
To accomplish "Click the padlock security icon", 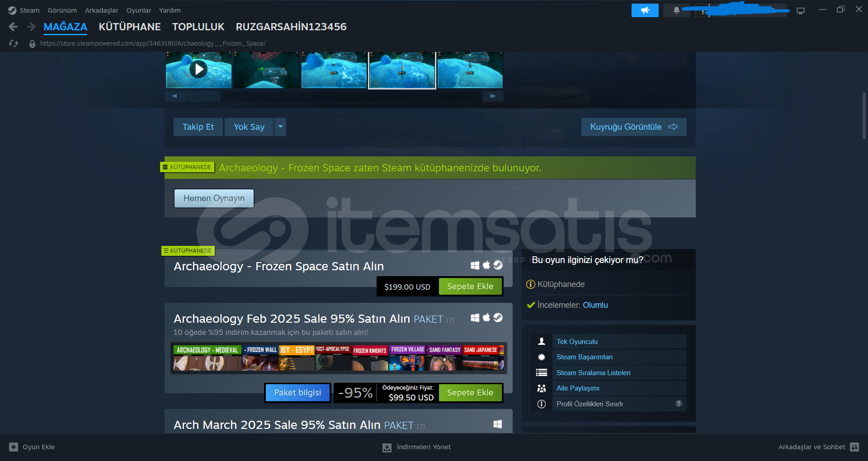I will (x=32, y=44).
